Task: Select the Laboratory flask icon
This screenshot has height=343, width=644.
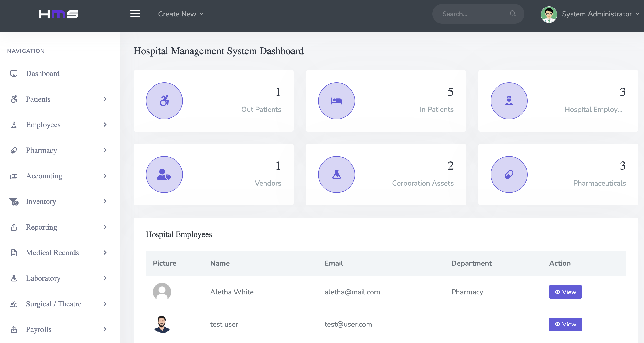Action: [14, 278]
